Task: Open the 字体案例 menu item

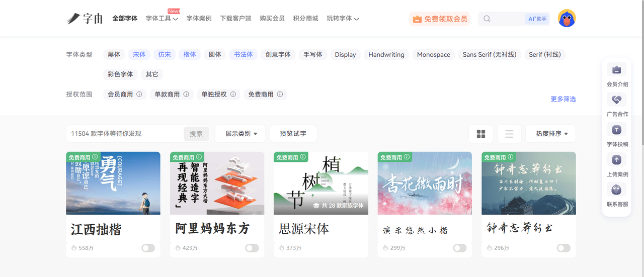Action: [199, 19]
